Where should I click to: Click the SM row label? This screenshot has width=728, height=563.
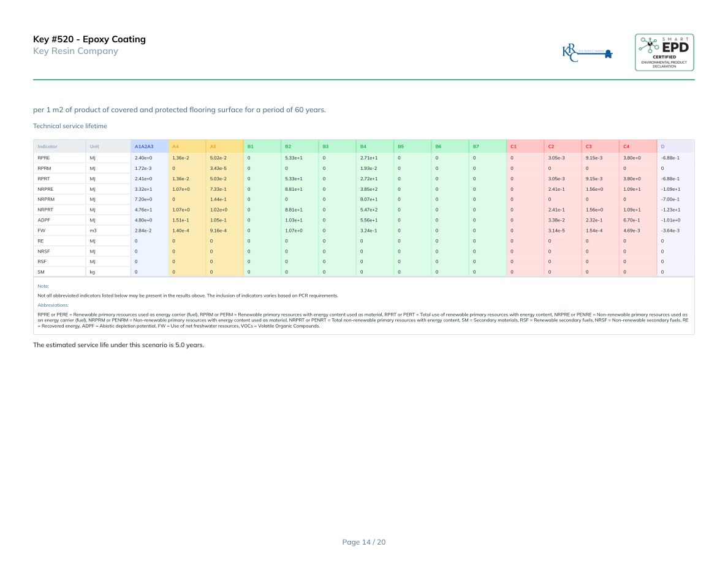(x=41, y=272)
